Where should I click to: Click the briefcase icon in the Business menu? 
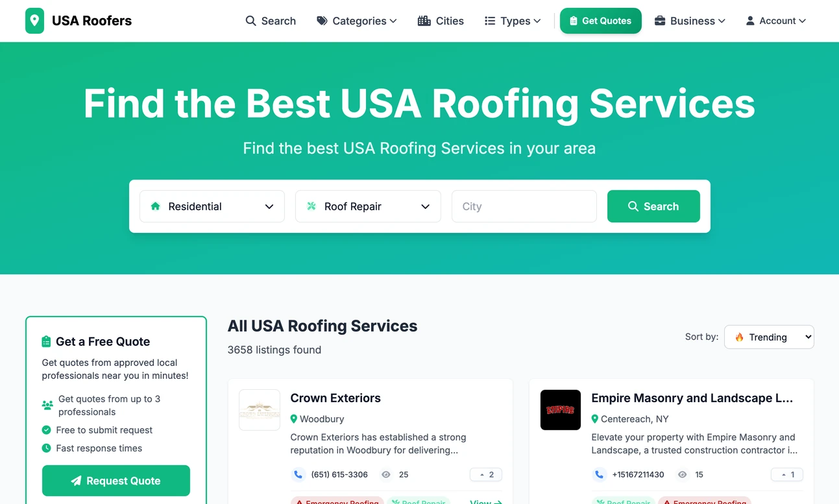point(660,21)
